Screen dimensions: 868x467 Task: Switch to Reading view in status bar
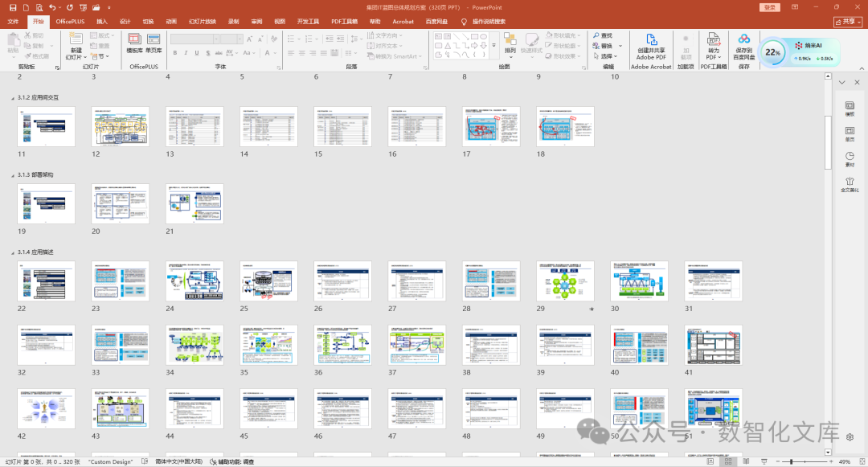click(746, 461)
